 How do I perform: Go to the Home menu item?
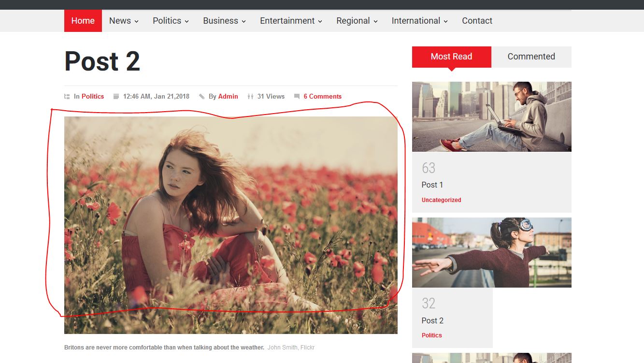83,21
